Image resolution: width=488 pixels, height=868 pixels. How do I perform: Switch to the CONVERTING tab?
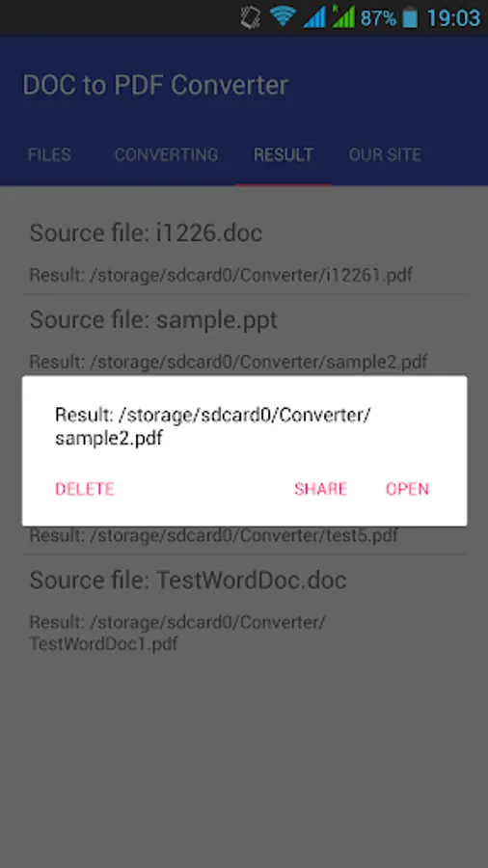pos(166,154)
